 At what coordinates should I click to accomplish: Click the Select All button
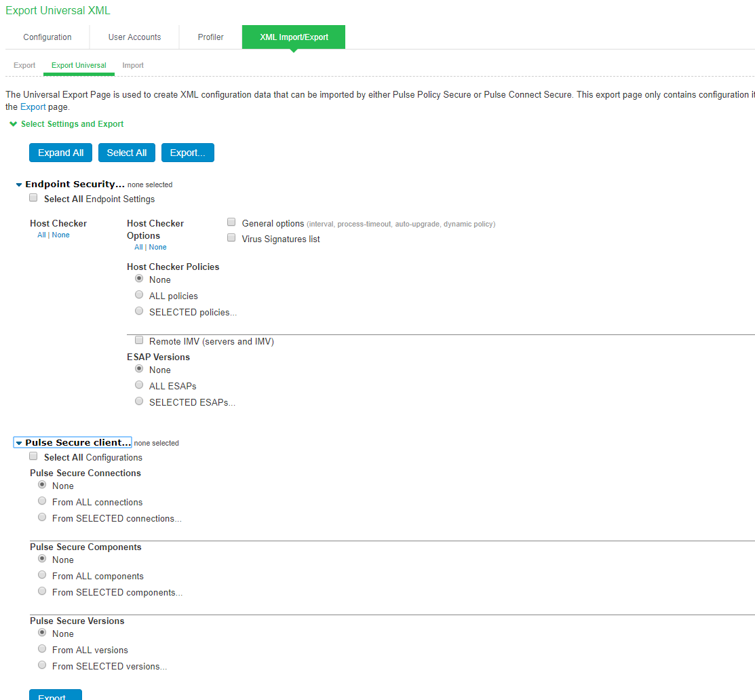[x=127, y=153]
